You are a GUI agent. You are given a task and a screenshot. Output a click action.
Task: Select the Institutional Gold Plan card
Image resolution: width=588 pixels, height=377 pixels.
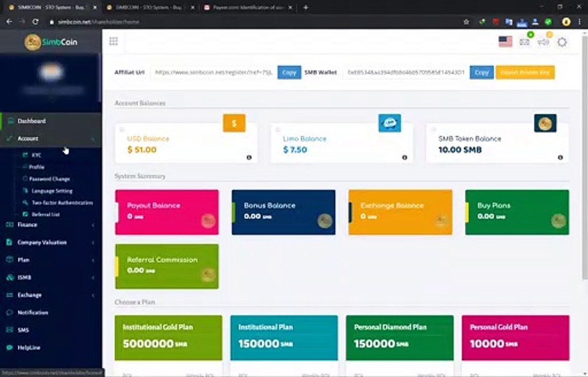click(x=169, y=337)
